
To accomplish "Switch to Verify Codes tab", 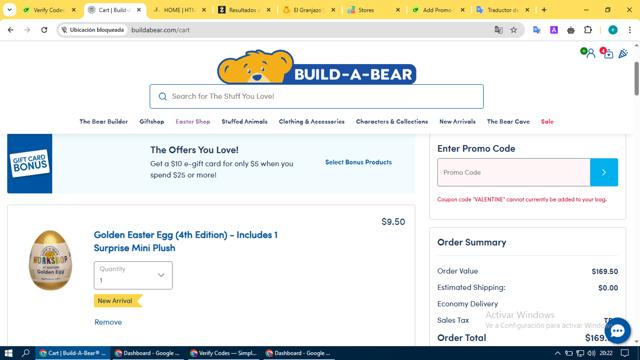I will coord(48,10).
